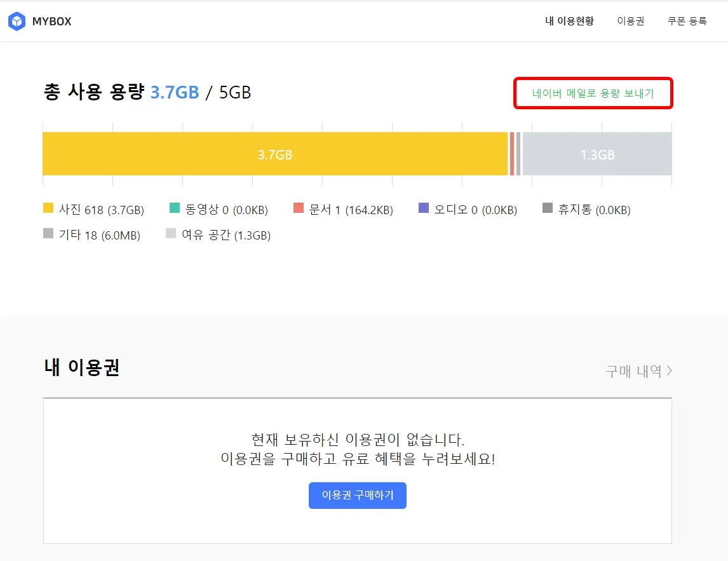The height and width of the screenshot is (561, 728).
Task: Click the gray 1.3GB free space bar segment
Action: pyautogui.click(x=596, y=154)
